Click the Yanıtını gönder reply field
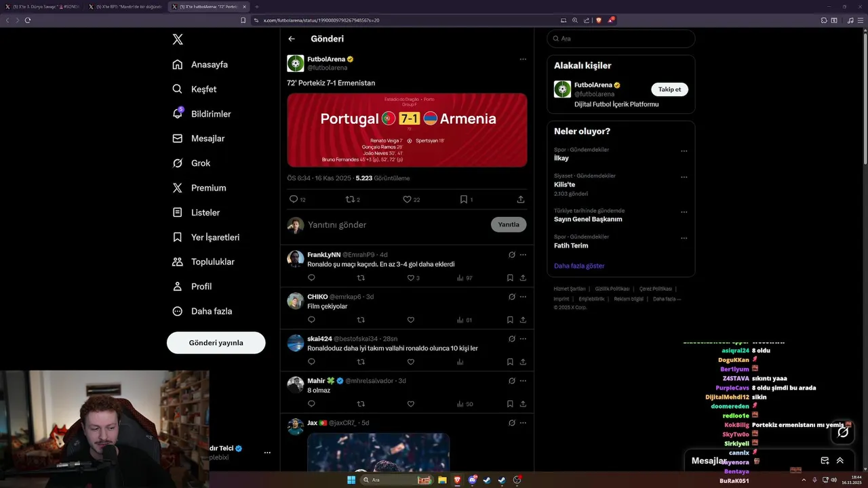 pos(395,224)
